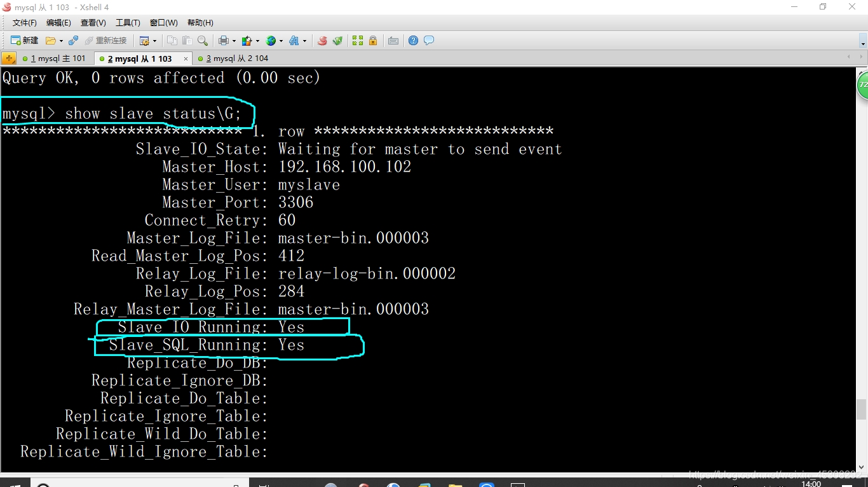Open the 窗口(W) menu
868x487 pixels.
164,23
